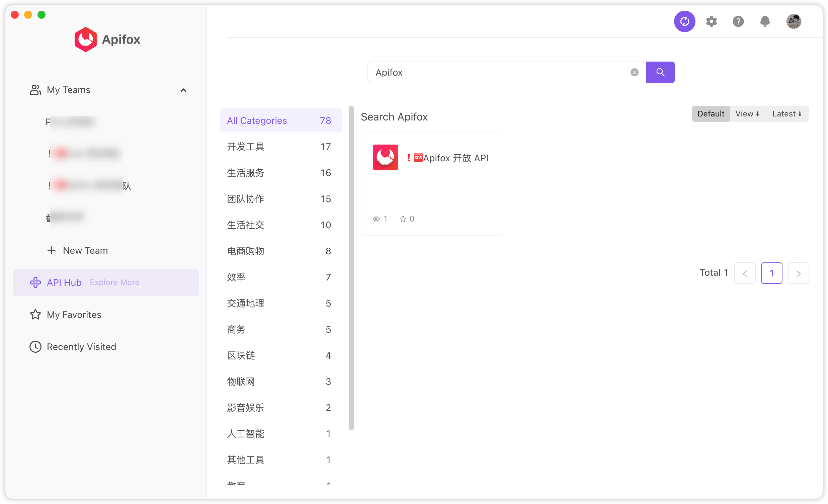Open settings via the gear icon

[x=712, y=21]
